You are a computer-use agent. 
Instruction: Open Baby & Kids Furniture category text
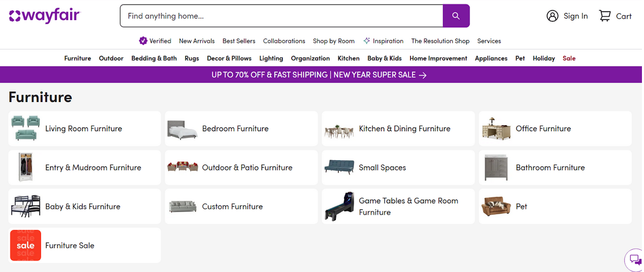point(83,207)
